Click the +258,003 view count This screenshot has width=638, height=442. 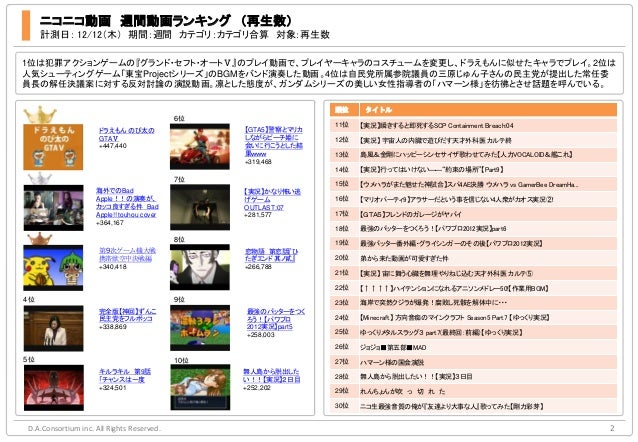pos(261,335)
